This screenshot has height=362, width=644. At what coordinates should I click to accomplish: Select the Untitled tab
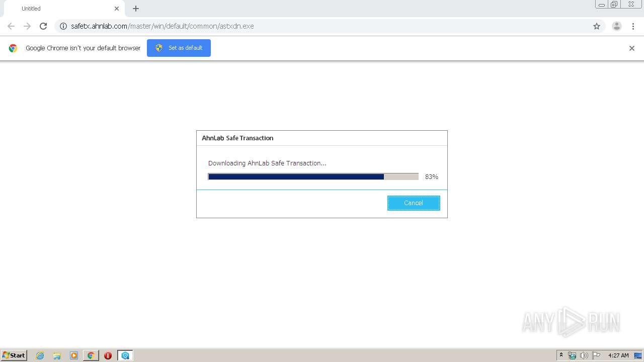coord(64,9)
